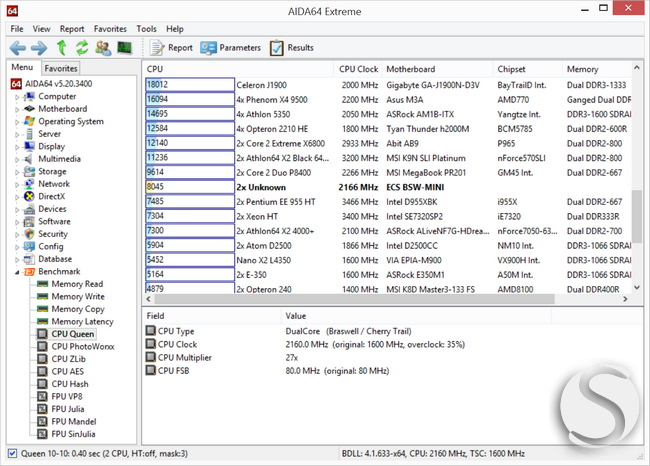The width and height of the screenshot is (650, 466).
Task: Click the Devices tree icon
Action: (x=29, y=209)
